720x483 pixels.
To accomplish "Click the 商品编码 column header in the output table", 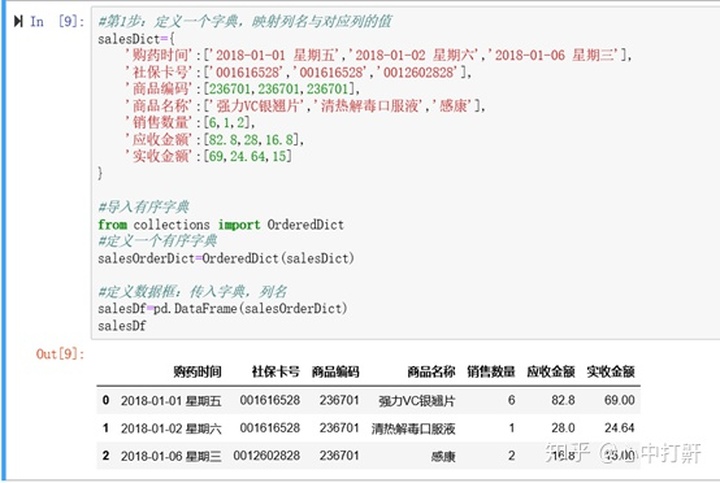I will click(x=335, y=371).
